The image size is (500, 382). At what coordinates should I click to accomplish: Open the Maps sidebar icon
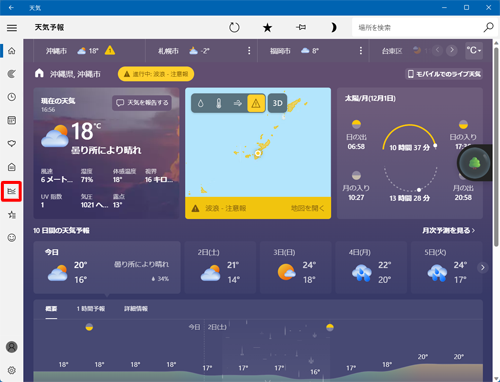11,74
